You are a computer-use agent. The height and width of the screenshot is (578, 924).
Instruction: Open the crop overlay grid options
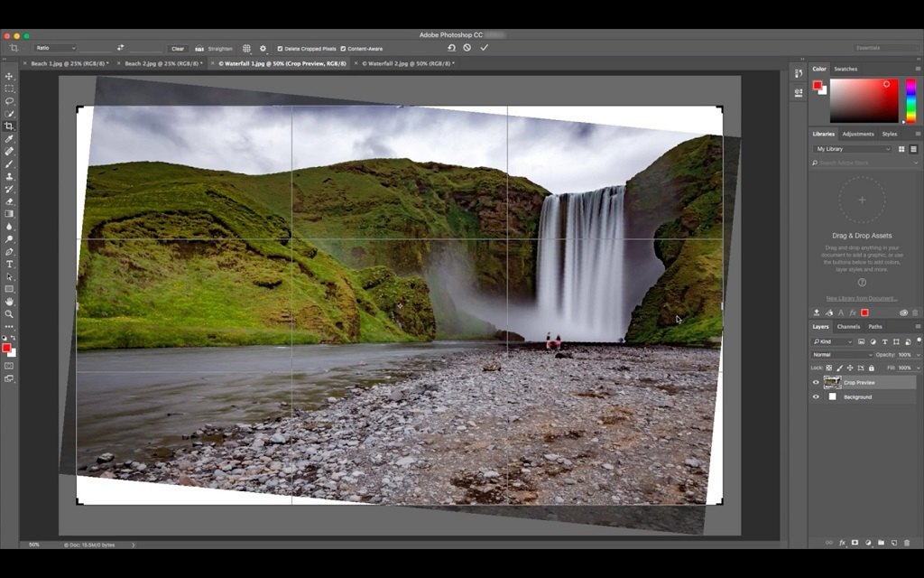click(x=246, y=49)
